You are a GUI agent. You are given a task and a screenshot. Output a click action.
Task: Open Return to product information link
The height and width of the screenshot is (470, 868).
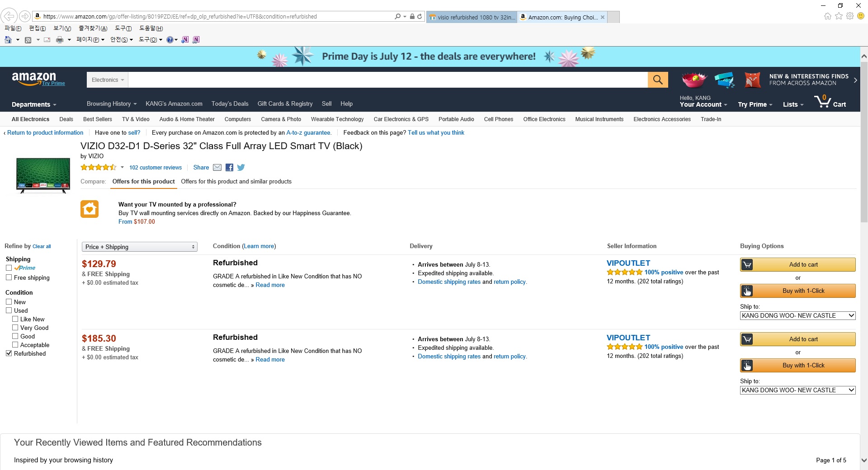pyautogui.click(x=45, y=133)
